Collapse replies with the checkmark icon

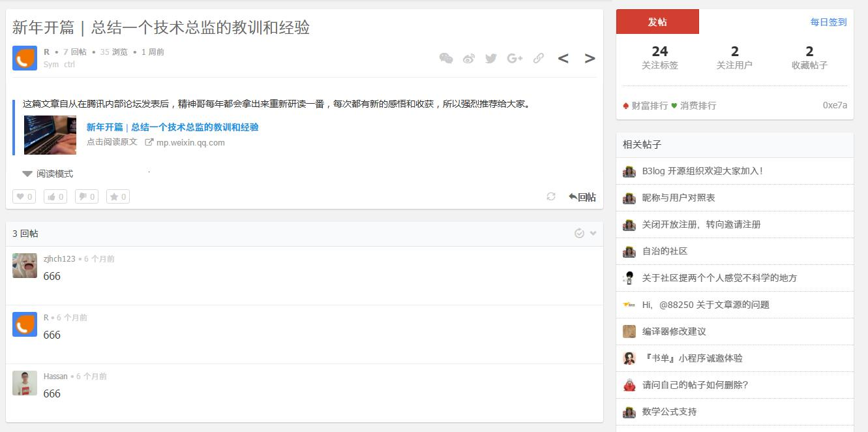[580, 232]
